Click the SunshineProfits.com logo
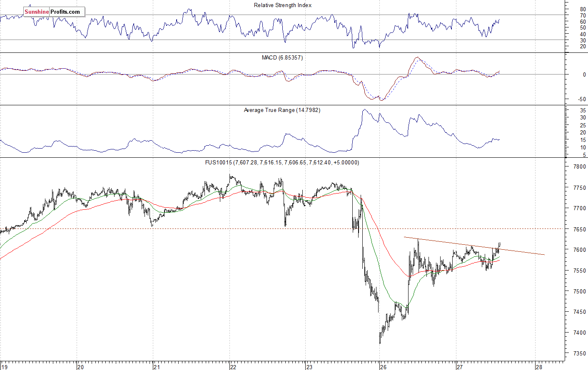Image resolution: width=588 pixels, height=370 pixels. pos(54,12)
